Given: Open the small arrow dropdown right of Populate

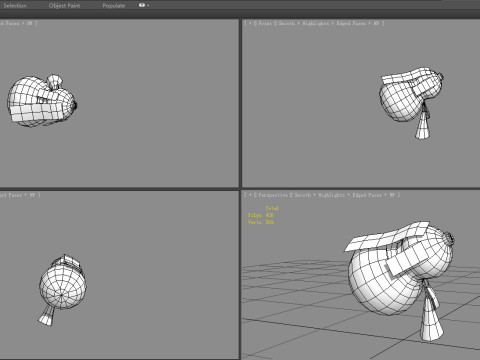Looking at the screenshot, I should [148, 5].
